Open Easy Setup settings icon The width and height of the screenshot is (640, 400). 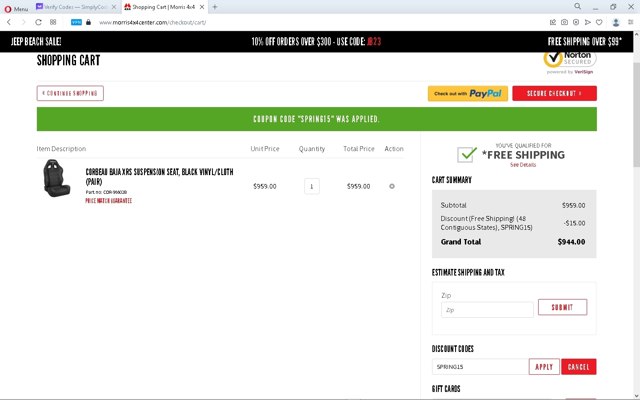pyautogui.click(x=631, y=22)
